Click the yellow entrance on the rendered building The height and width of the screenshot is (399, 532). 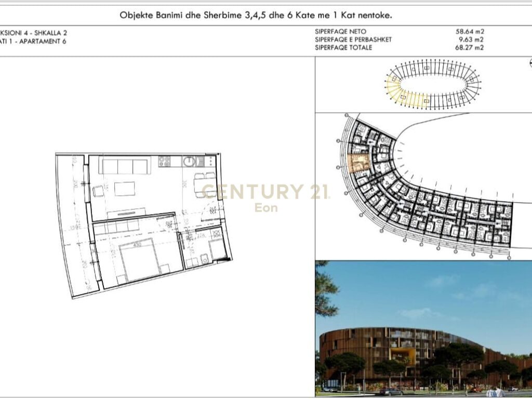coord(403,356)
